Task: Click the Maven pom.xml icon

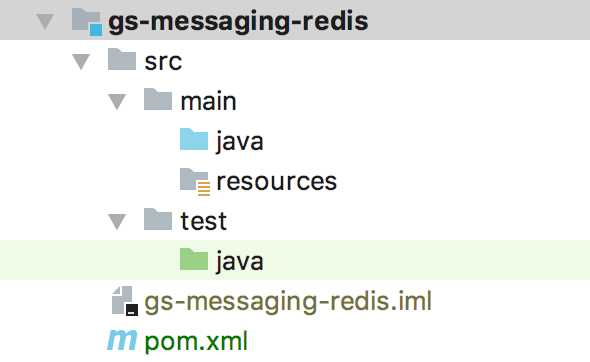Action: pos(122,341)
